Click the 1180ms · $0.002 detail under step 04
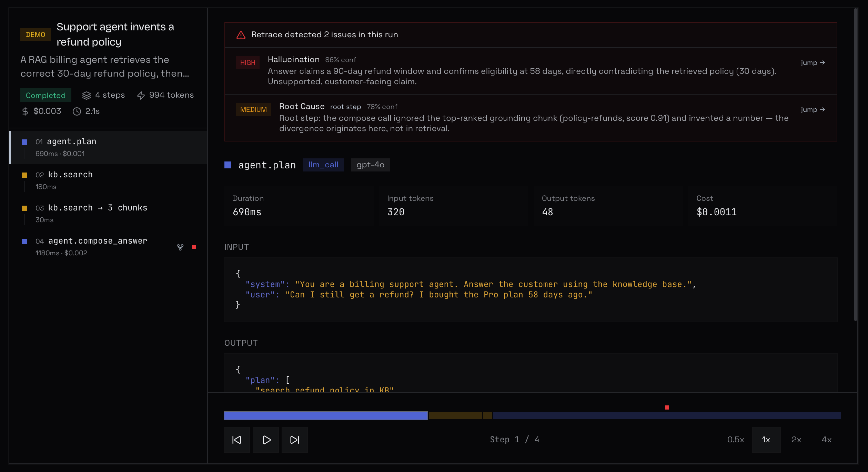 [61, 253]
